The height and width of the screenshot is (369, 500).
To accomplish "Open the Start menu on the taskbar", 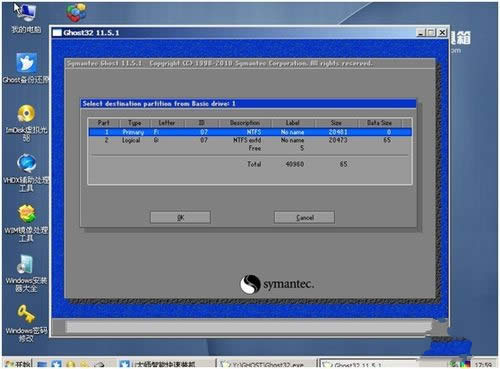I will 17,364.
